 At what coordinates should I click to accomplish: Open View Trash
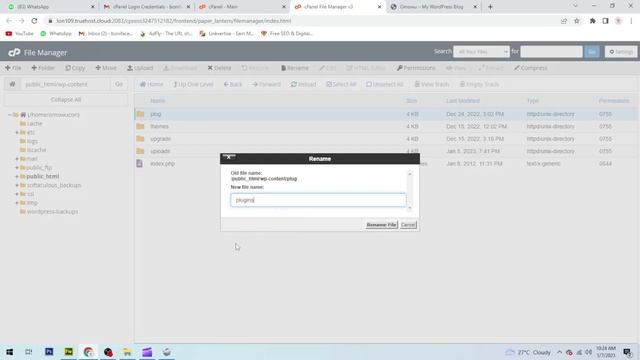[432, 84]
